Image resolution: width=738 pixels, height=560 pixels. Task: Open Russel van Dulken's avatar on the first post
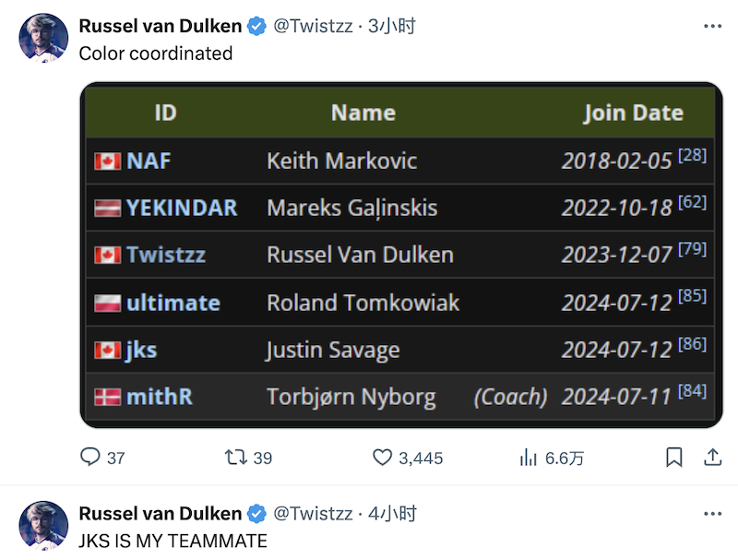[43, 39]
